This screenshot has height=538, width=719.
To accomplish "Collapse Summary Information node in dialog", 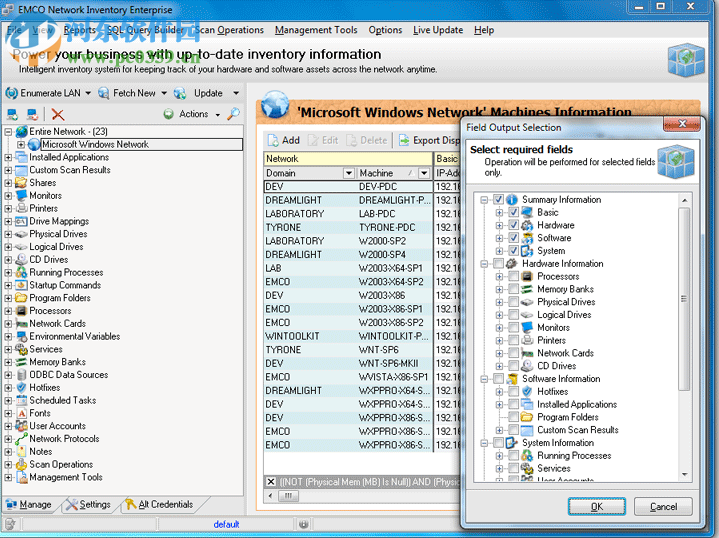I will click(x=484, y=200).
